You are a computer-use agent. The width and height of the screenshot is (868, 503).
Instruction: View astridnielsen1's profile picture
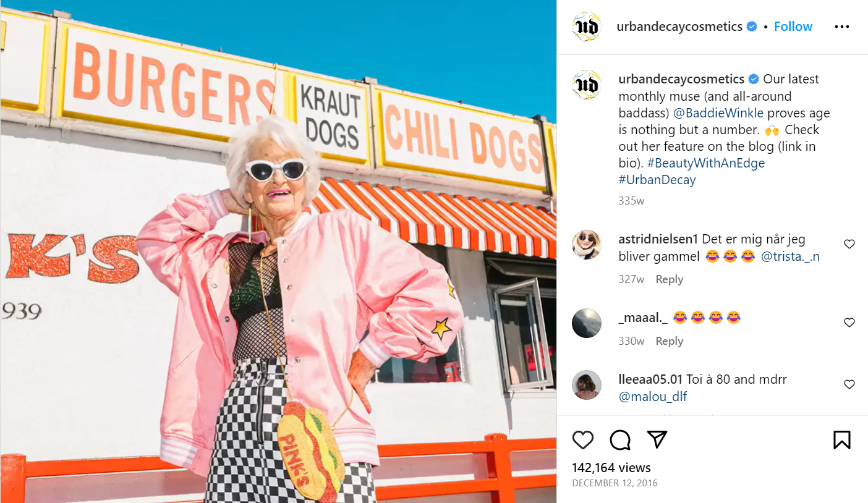[587, 245]
